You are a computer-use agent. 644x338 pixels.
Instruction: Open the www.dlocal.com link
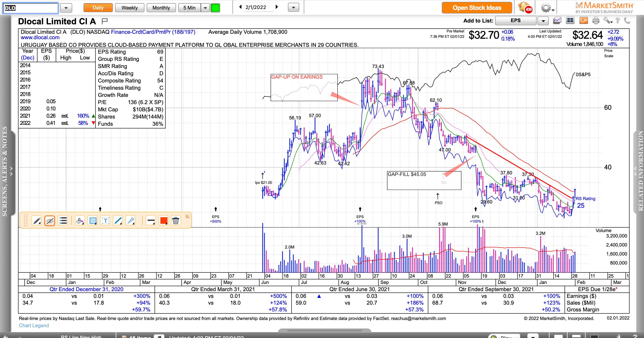tap(40, 37)
